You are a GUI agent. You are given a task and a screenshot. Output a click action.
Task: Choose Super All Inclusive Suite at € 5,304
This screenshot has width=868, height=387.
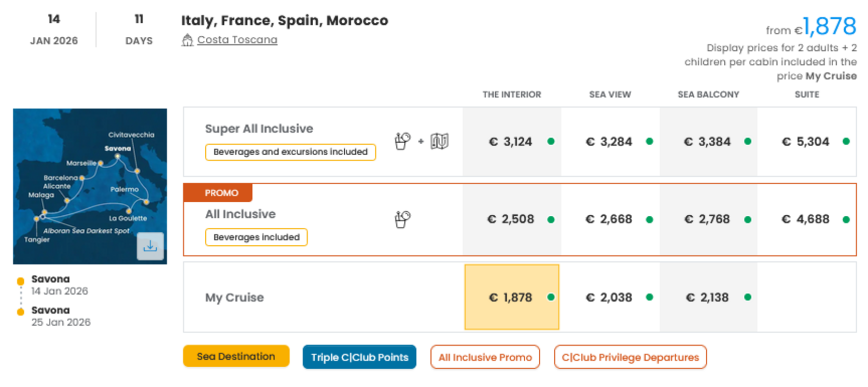806,142
